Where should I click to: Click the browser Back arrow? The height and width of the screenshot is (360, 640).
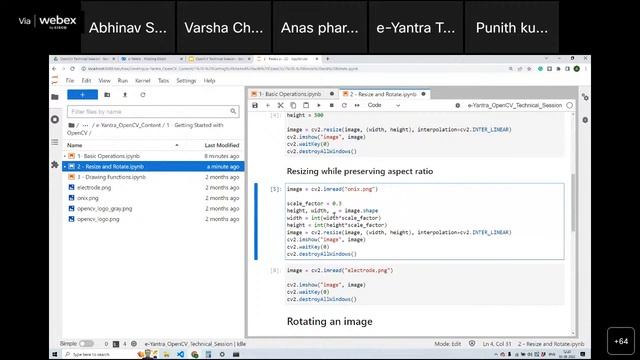(x=55, y=69)
